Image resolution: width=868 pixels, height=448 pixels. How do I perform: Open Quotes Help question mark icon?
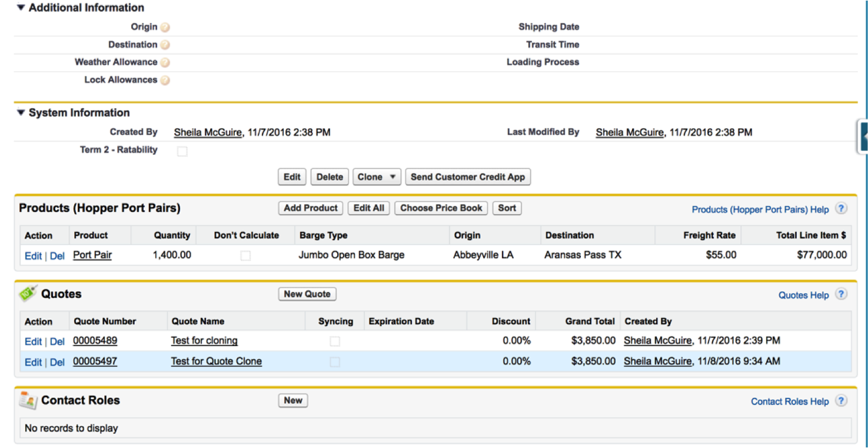click(842, 295)
